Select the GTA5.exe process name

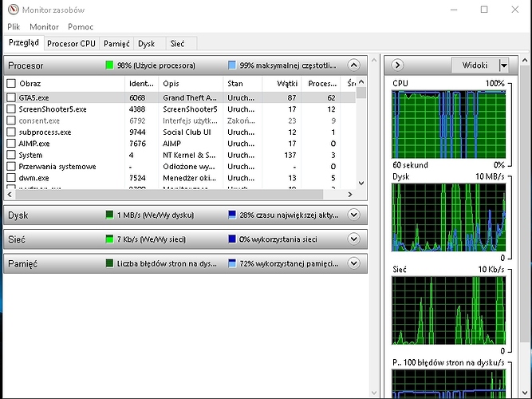34,98
